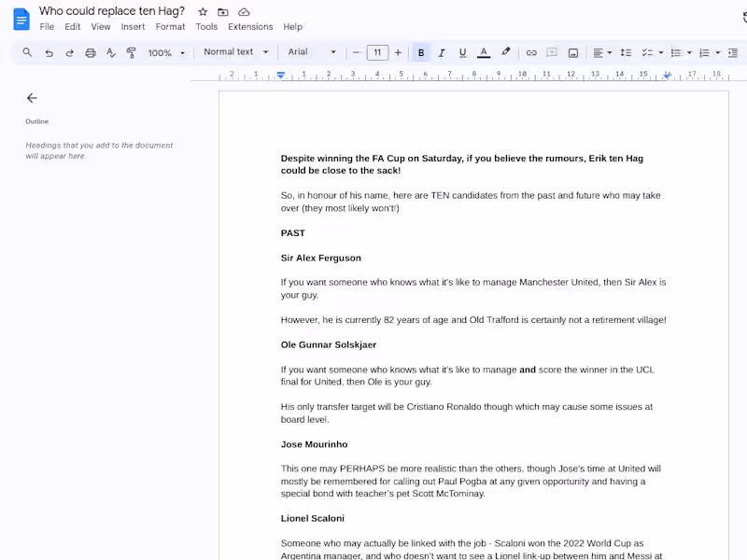Click the right indent marker on ruler

click(x=668, y=76)
